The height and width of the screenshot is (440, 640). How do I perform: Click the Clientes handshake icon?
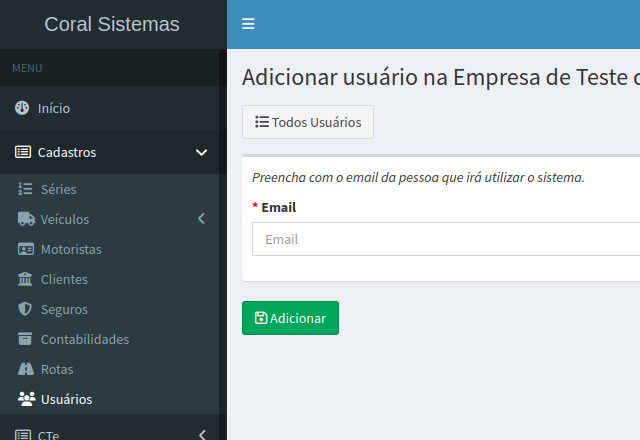(26, 279)
